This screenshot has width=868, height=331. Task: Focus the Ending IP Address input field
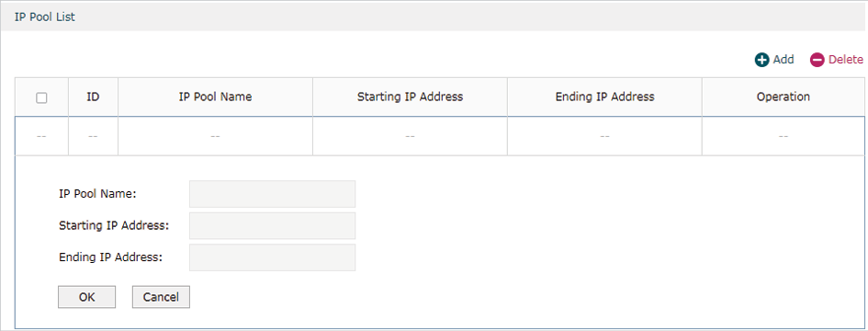[x=273, y=257]
